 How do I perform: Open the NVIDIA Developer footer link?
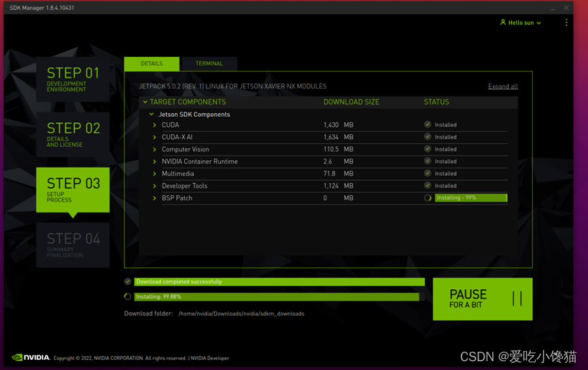(x=209, y=358)
